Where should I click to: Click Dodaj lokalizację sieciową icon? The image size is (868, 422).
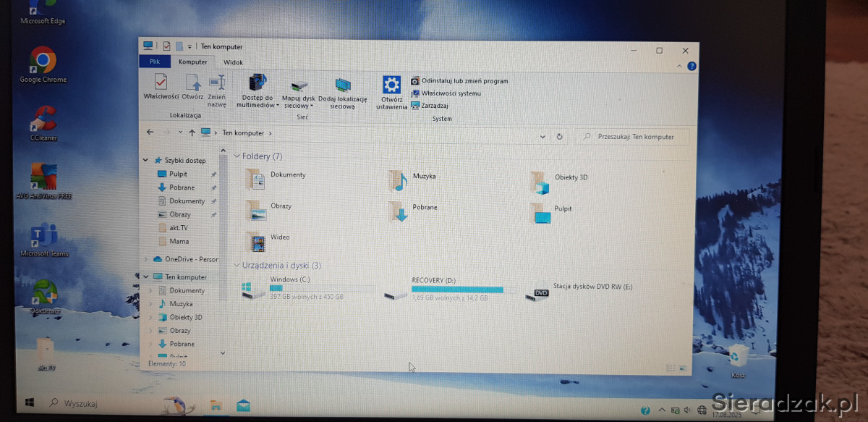[x=343, y=87]
